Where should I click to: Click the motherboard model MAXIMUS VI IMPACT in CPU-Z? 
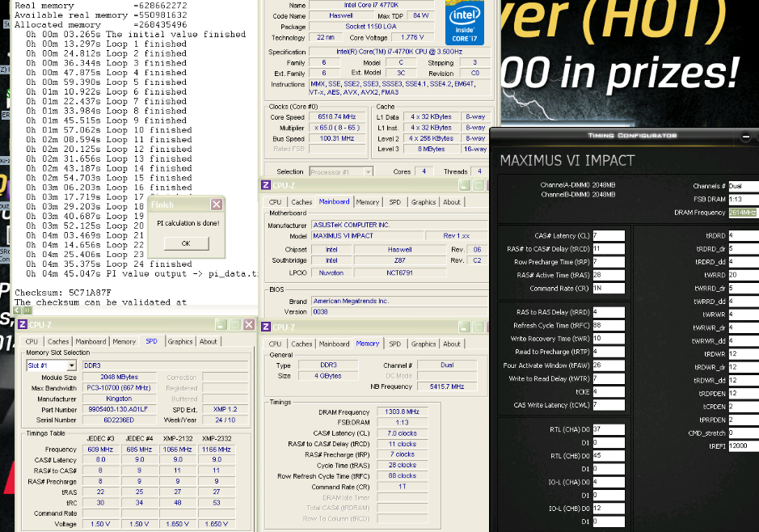click(367, 236)
